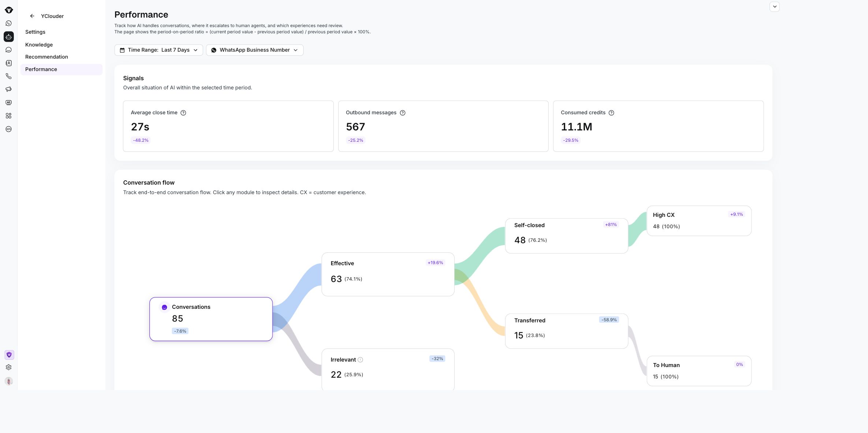Click the info icon beside Irrelevant
This screenshot has height=433, width=868.
coord(360,360)
